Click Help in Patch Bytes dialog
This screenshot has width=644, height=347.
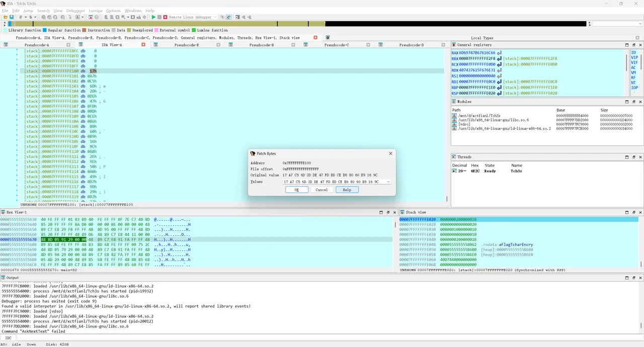click(x=347, y=190)
